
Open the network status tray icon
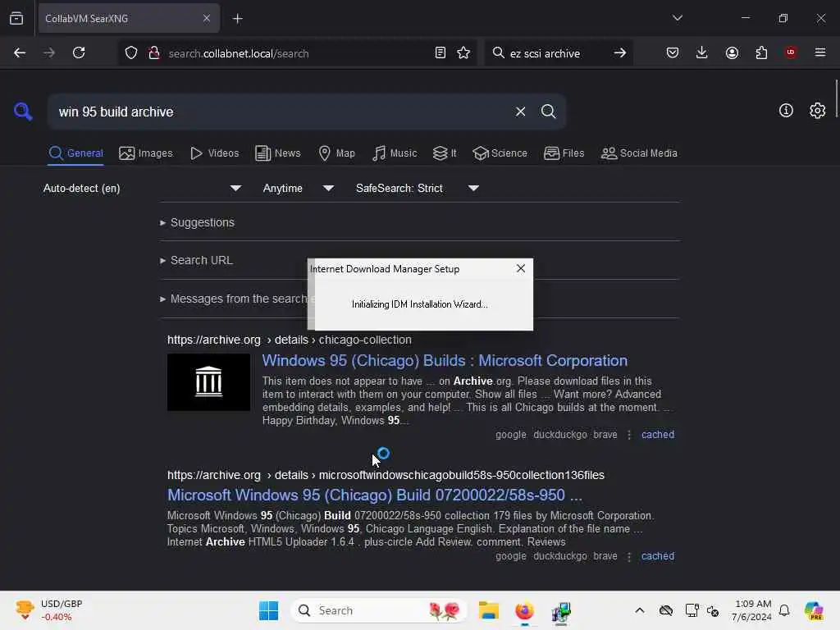692,610
